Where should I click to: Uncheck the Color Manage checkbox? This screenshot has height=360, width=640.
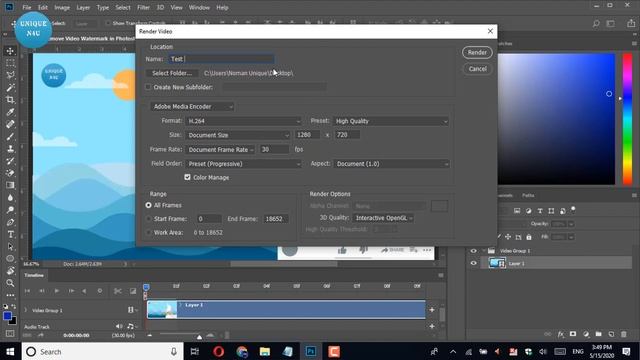(187, 177)
